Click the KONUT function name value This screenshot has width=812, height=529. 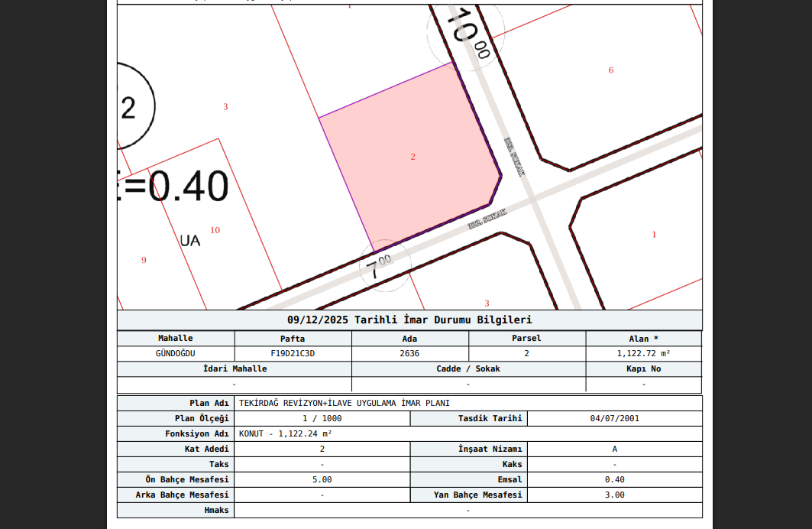click(x=286, y=434)
